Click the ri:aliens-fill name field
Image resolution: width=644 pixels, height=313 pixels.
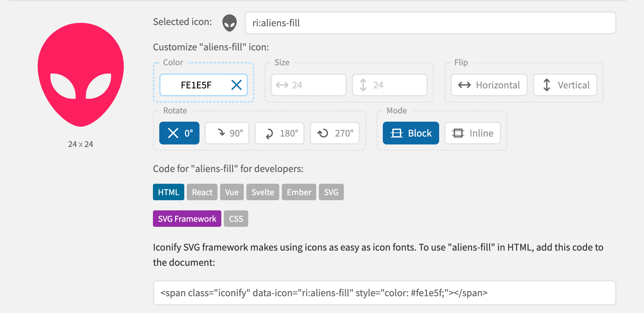pyautogui.click(x=431, y=23)
